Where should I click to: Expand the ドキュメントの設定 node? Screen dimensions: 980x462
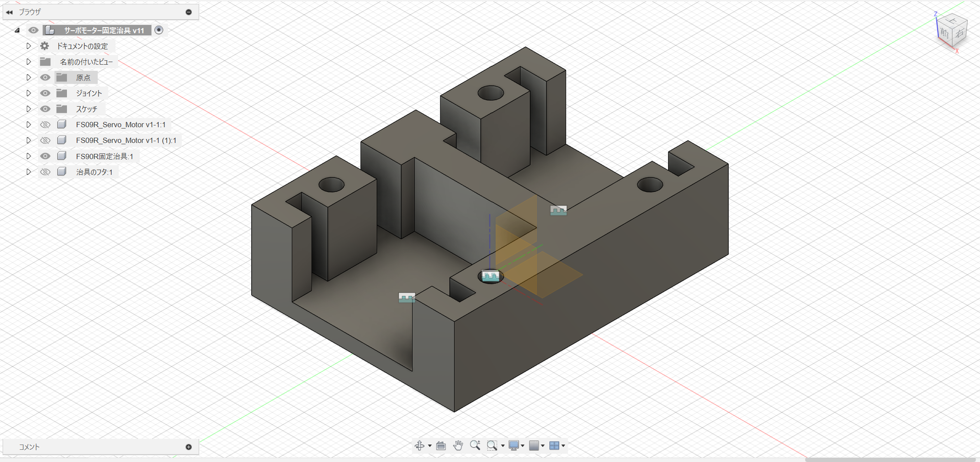29,46
